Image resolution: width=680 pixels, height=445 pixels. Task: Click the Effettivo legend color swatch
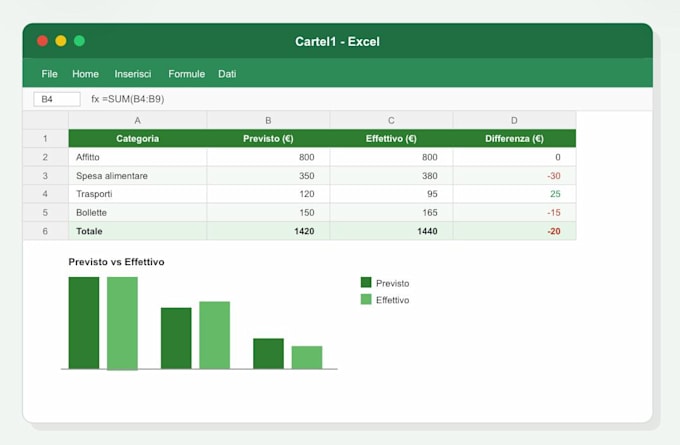pos(366,299)
